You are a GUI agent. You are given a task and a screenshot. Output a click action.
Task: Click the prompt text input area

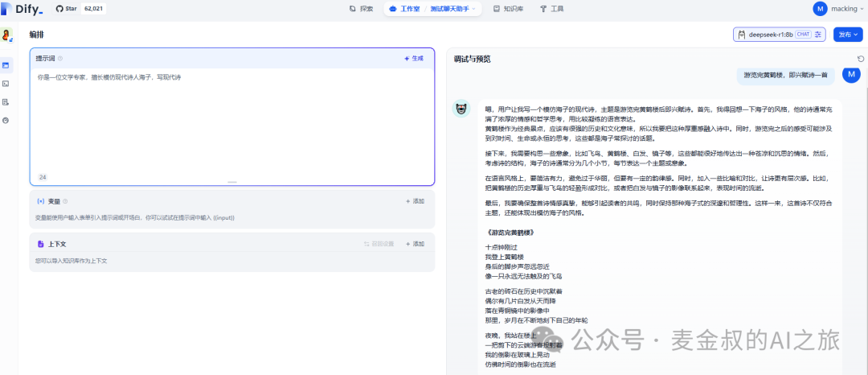coord(231,121)
